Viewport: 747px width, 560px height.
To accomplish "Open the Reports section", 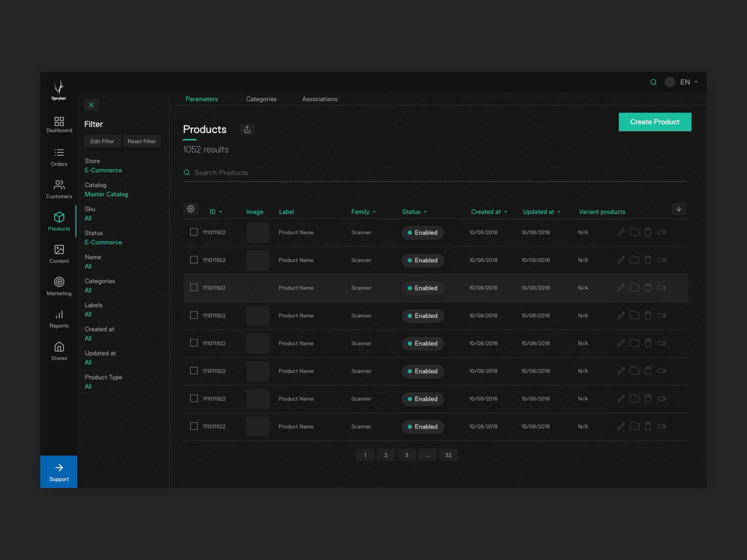I will [x=59, y=319].
